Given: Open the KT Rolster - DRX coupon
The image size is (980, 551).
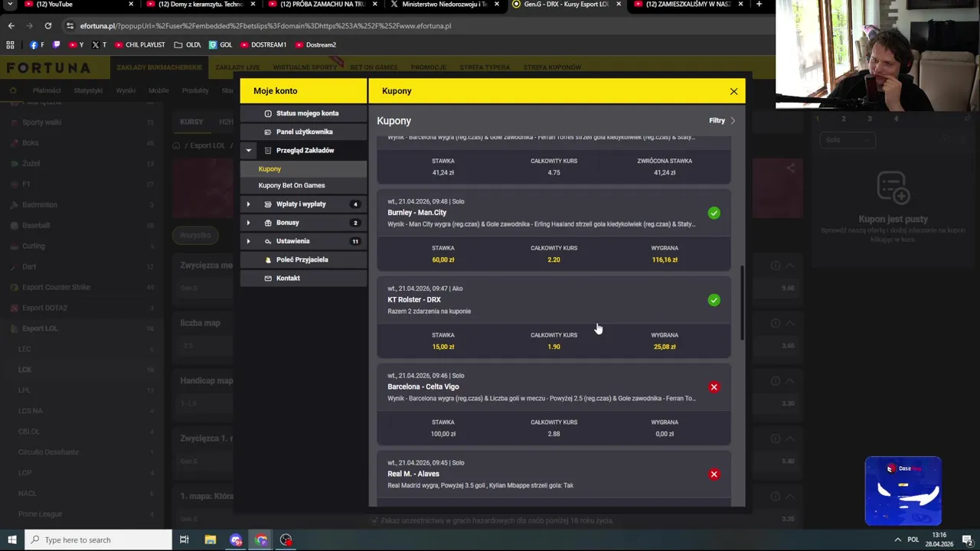Looking at the screenshot, I should (554, 318).
